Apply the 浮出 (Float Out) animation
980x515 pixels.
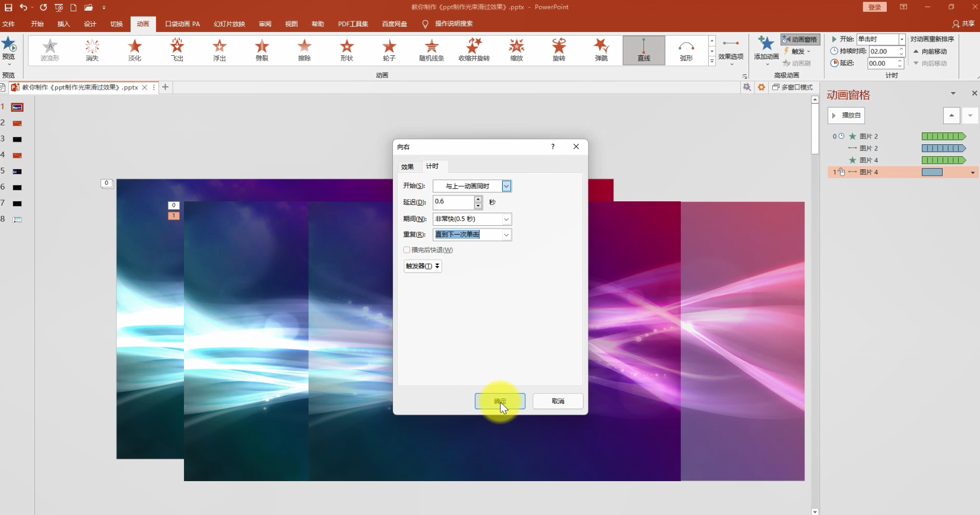(220, 50)
